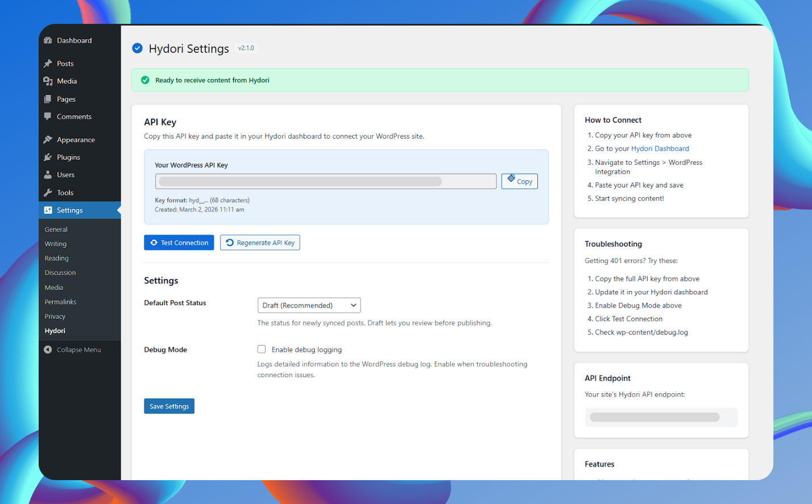Select Hydori settings submenu
The image size is (812, 504).
click(x=55, y=331)
